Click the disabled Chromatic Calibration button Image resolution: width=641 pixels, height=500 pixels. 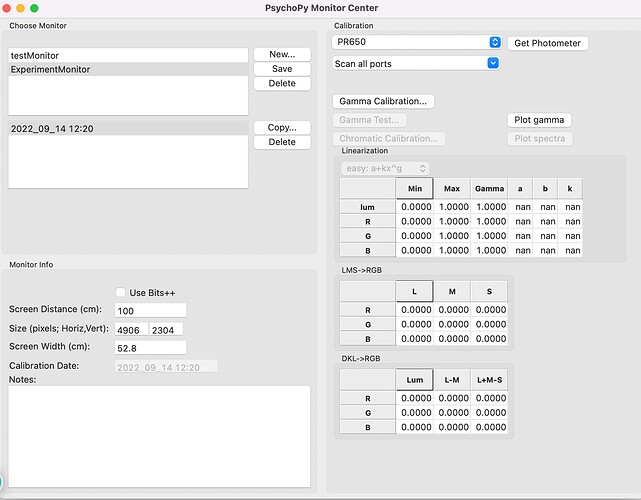[x=388, y=139]
